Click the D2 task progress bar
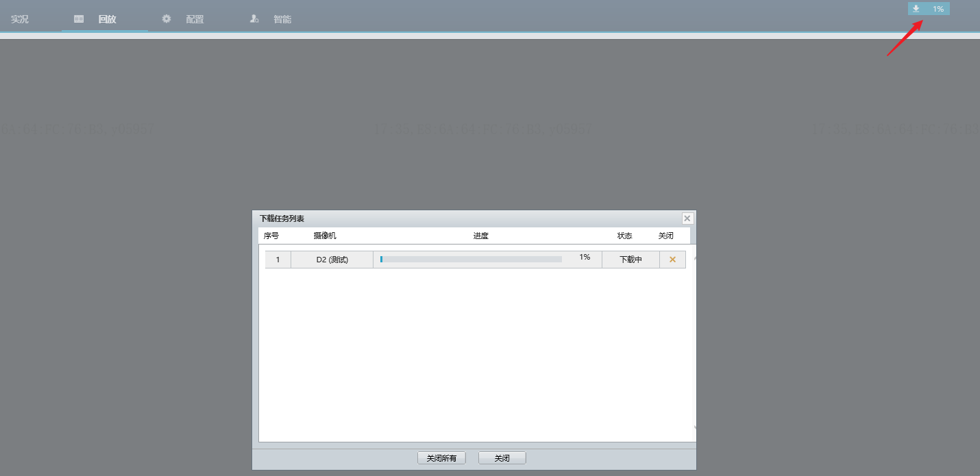980x476 pixels. 471,260
